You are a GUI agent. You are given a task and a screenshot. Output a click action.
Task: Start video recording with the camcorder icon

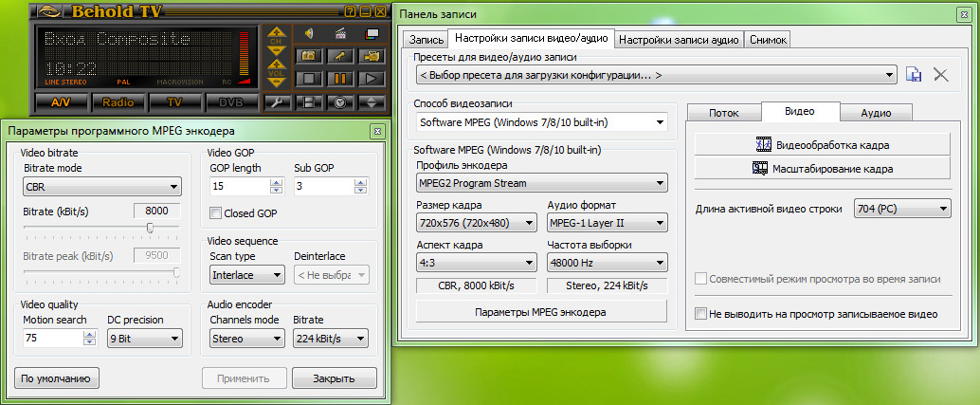click(372, 56)
